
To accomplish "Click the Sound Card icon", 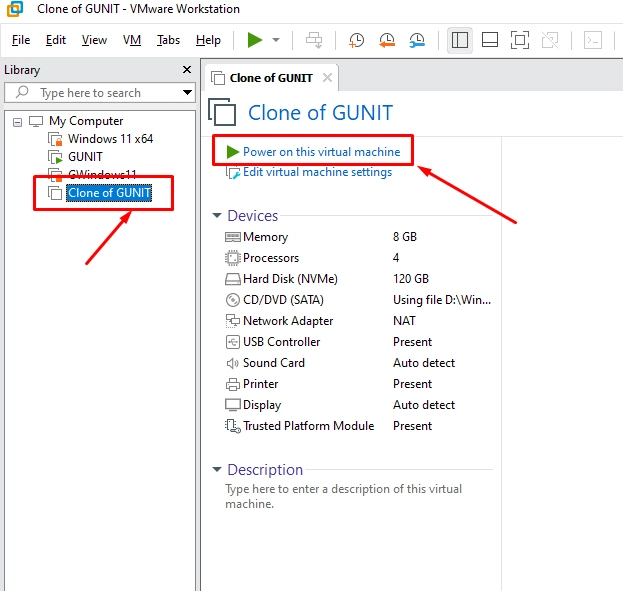I will (232, 363).
